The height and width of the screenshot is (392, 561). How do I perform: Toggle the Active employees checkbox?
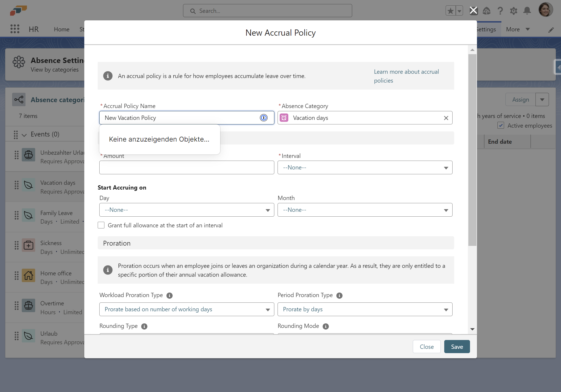point(501,125)
